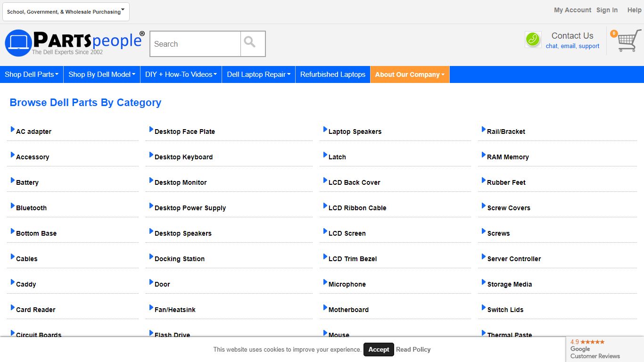Image resolution: width=644 pixels, height=362 pixels.
Task: Open the Switch Lids category
Action: 505,310
